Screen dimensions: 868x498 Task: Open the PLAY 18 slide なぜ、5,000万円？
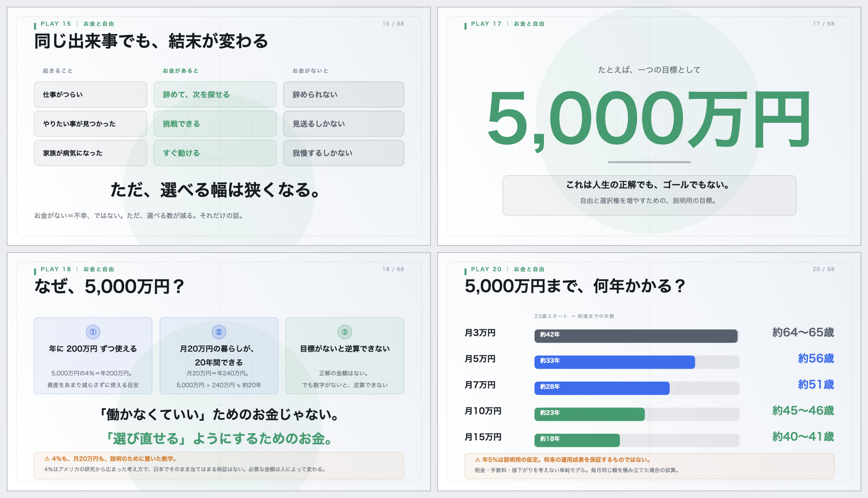(x=219, y=372)
